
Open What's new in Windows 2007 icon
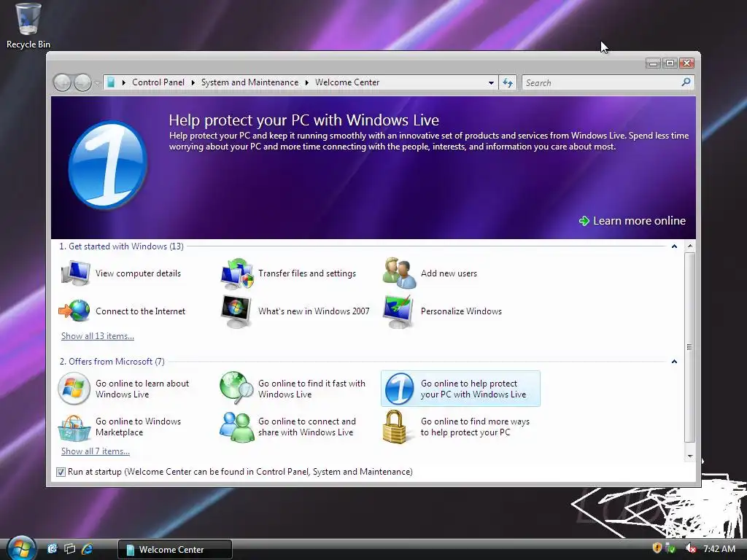tap(236, 311)
